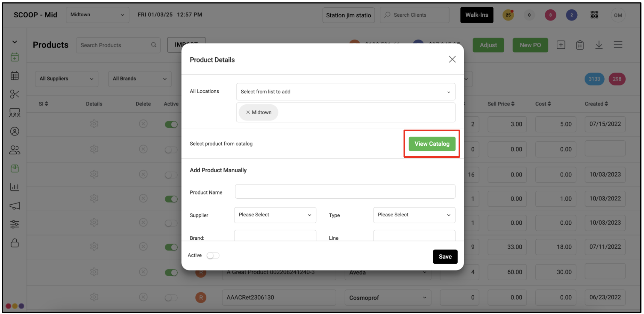This screenshot has height=314, width=644.
Task: Open the Type 'Please Select' dropdown
Action: point(414,215)
